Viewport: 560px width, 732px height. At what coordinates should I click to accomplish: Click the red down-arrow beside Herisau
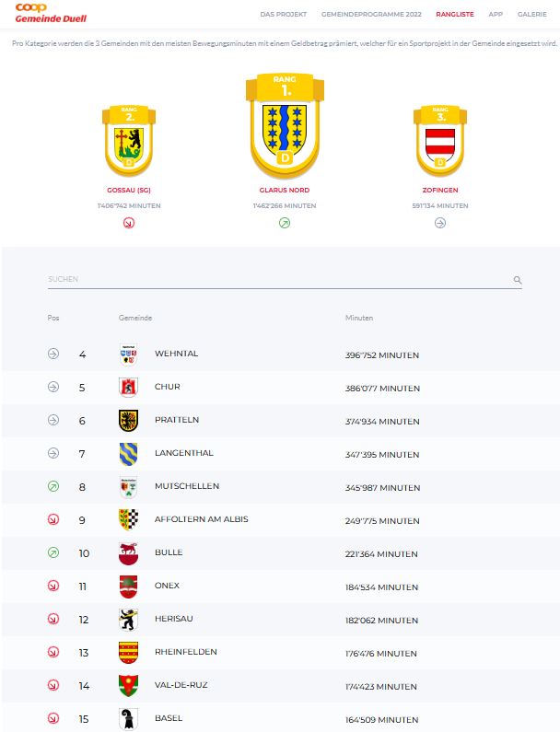53,619
